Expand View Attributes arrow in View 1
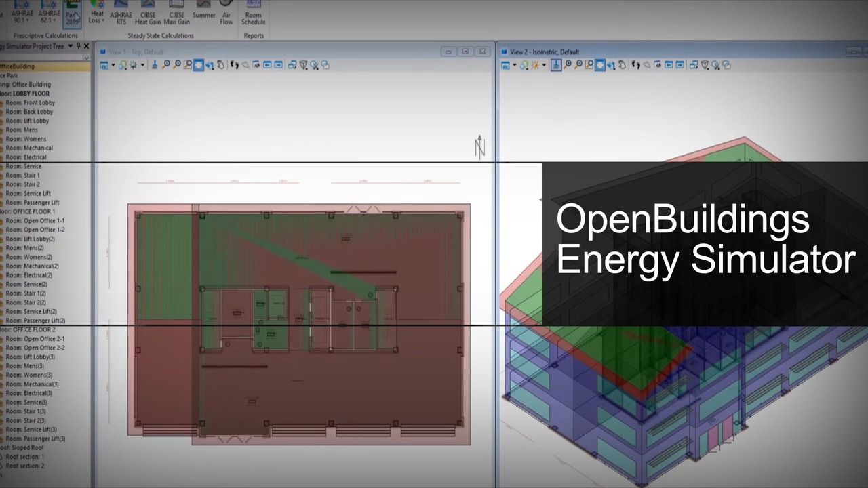Screen dimensions: 868x488 pyautogui.click(x=113, y=65)
